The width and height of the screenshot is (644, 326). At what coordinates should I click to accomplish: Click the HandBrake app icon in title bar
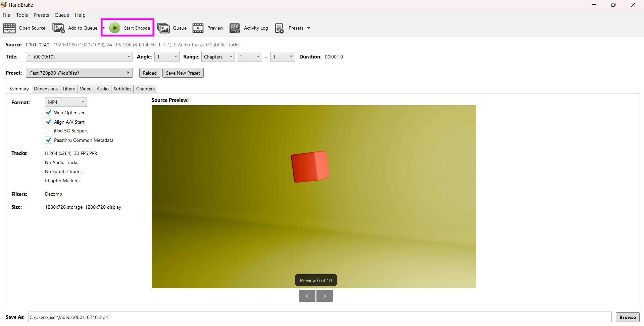pyautogui.click(x=4, y=5)
